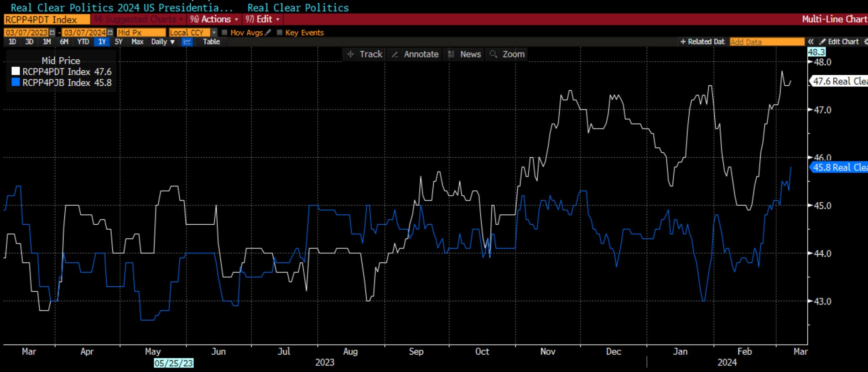Click the Annotate button

pos(415,54)
